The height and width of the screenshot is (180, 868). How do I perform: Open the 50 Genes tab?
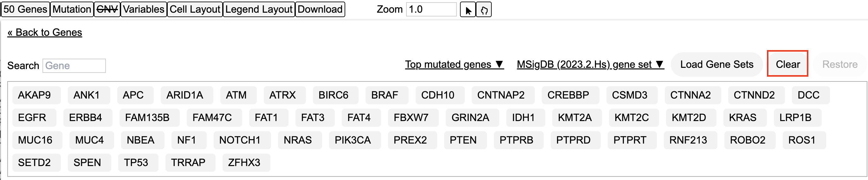coord(25,9)
